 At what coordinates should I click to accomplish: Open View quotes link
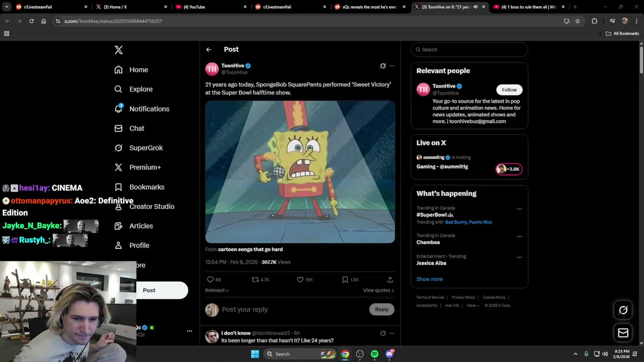coord(378,290)
